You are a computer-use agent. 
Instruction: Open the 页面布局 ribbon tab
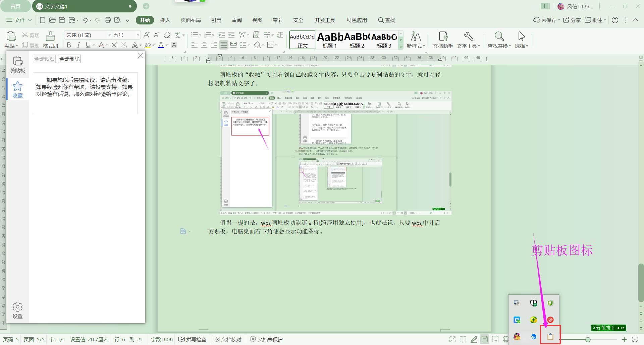pyautogui.click(x=191, y=20)
